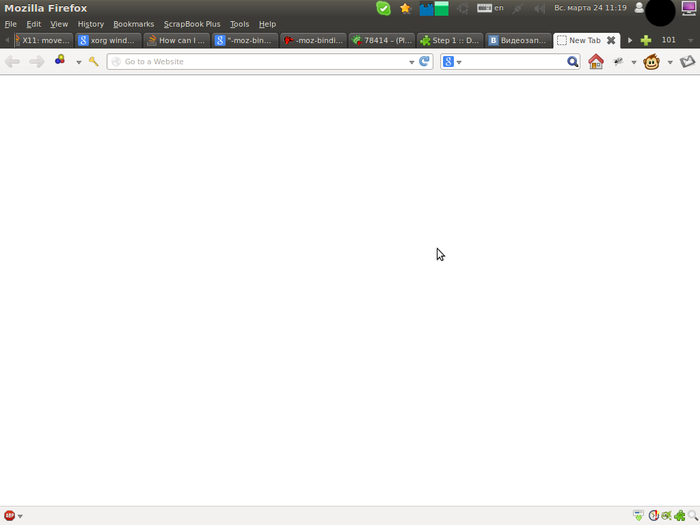The height and width of the screenshot is (525, 700).
Task: Open a new tab with green plus
Action: pos(646,40)
